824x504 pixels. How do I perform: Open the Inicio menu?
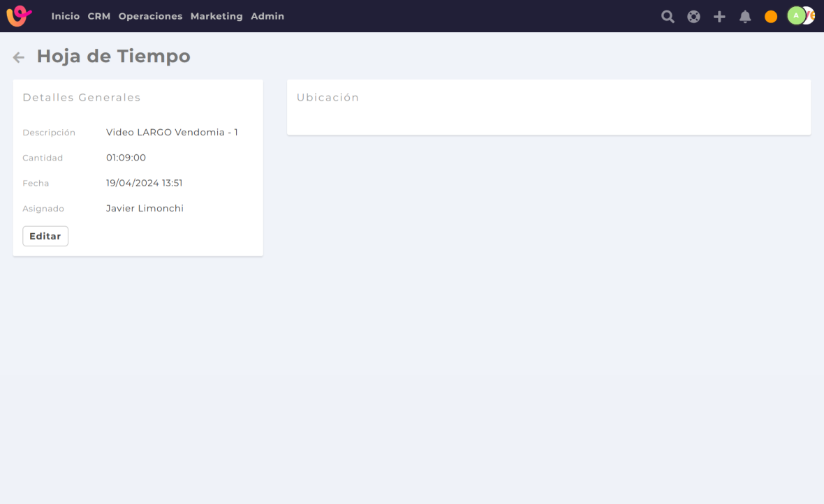click(66, 16)
